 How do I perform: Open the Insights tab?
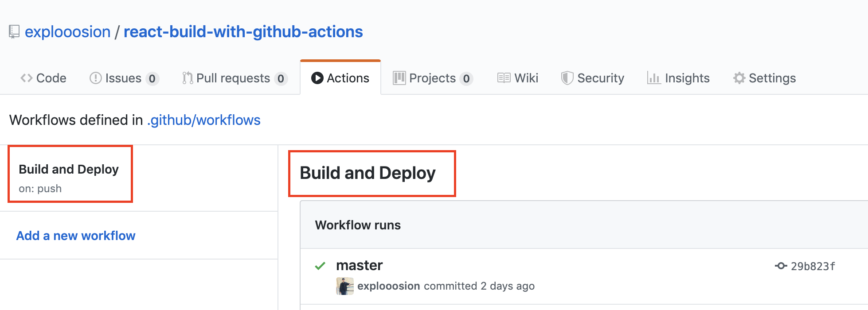click(x=679, y=78)
